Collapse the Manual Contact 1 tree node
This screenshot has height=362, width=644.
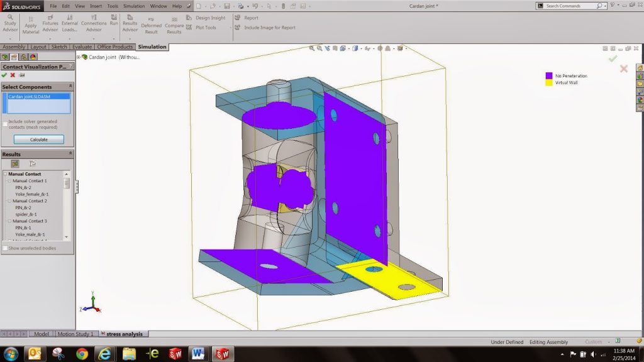pyautogui.click(x=9, y=180)
